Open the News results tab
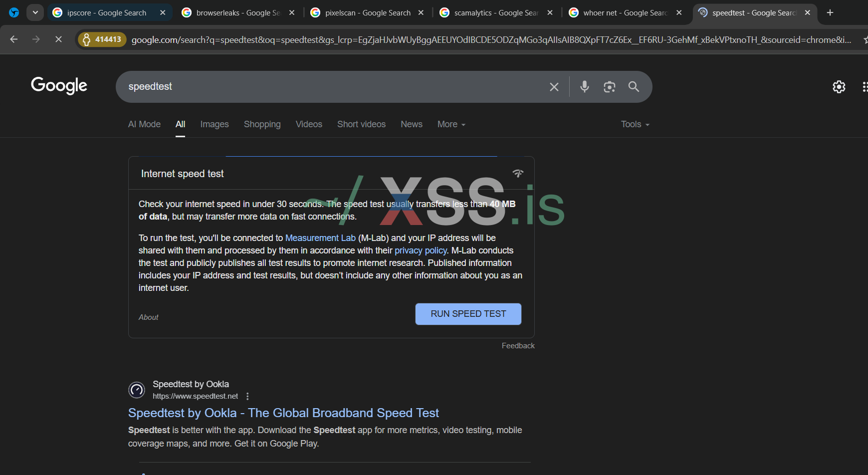868x475 pixels. pyautogui.click(x=412, y=124)
